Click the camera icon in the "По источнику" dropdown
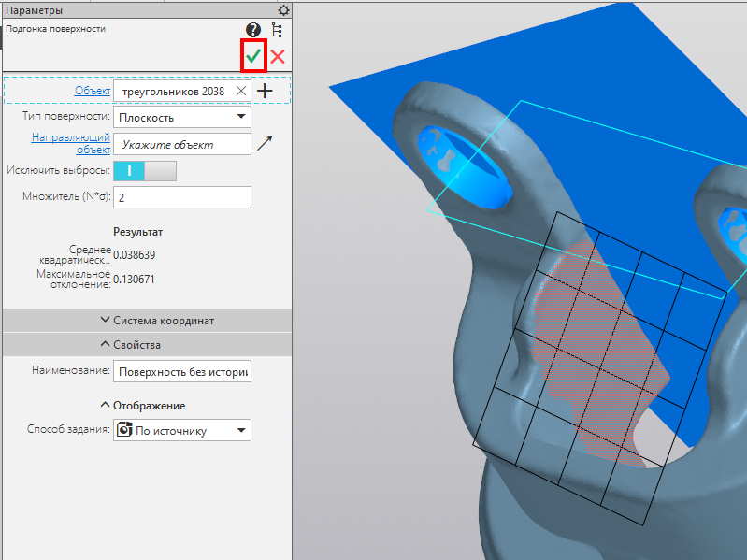 pos(124,429)
